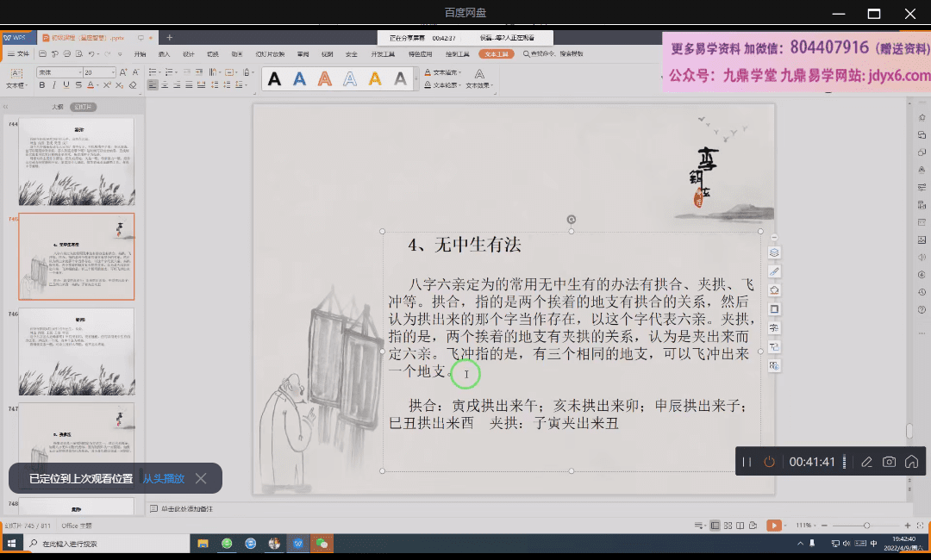
Task: Click the 从头播放 link in the notification
Action: click(x=163, y=478)
